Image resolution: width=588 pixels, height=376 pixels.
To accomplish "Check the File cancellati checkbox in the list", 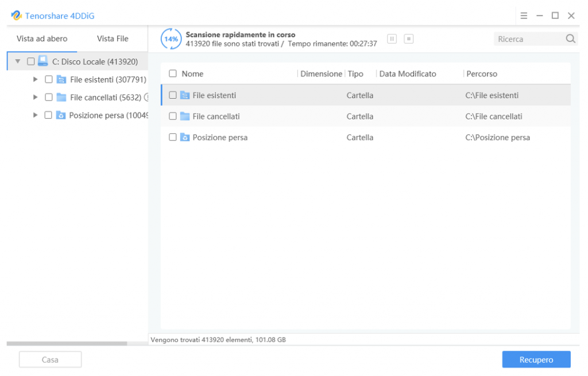I will (x=173, y=116).
